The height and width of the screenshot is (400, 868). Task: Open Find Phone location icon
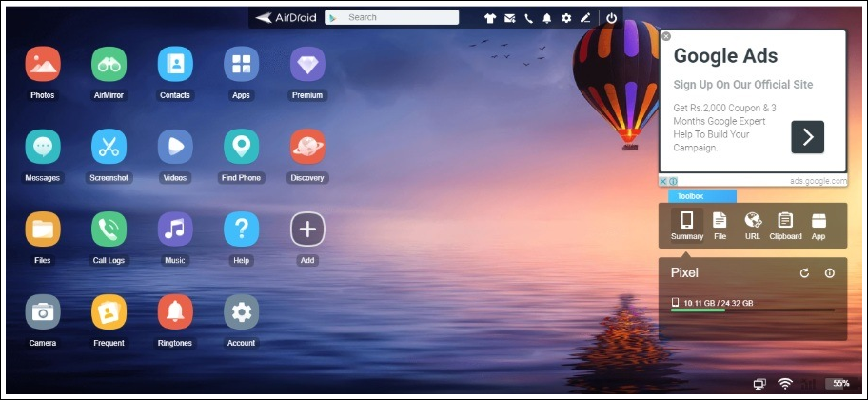[x=242, y=147]
